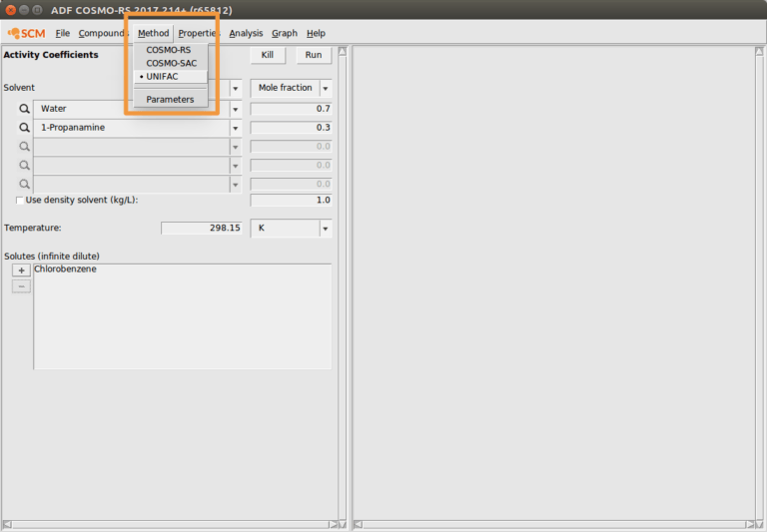Click the search icon of the fourth solvent row
767x532 pixels.
[24, 166]
